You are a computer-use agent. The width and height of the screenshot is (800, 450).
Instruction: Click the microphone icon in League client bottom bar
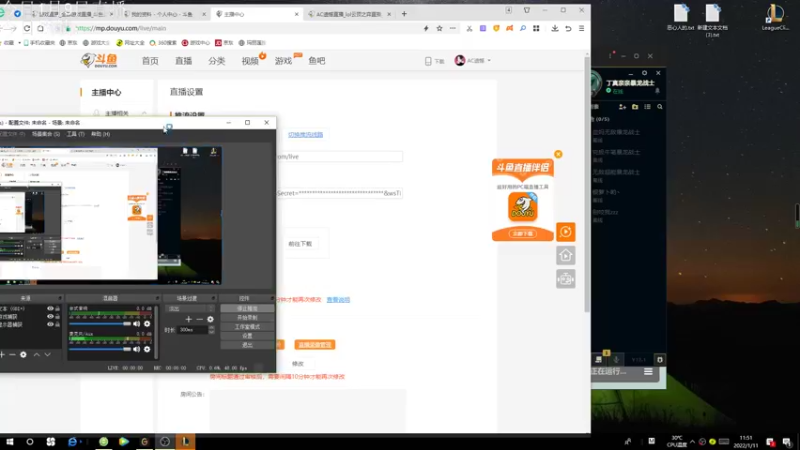(616, 360)
